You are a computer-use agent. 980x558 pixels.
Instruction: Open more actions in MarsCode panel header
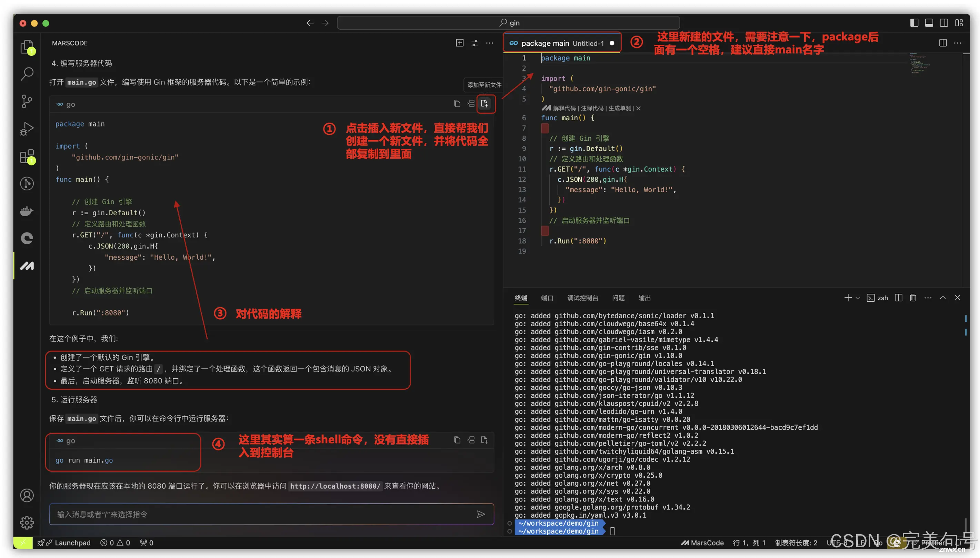click(x=490, y=43)
